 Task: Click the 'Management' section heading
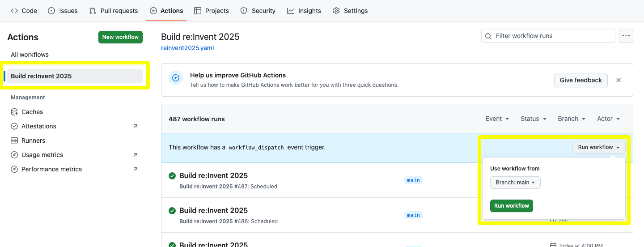pyautogui.click(x=28, y=98)
